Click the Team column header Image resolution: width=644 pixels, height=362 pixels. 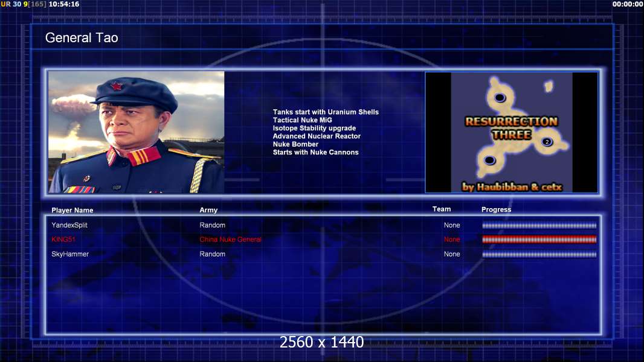442,209
